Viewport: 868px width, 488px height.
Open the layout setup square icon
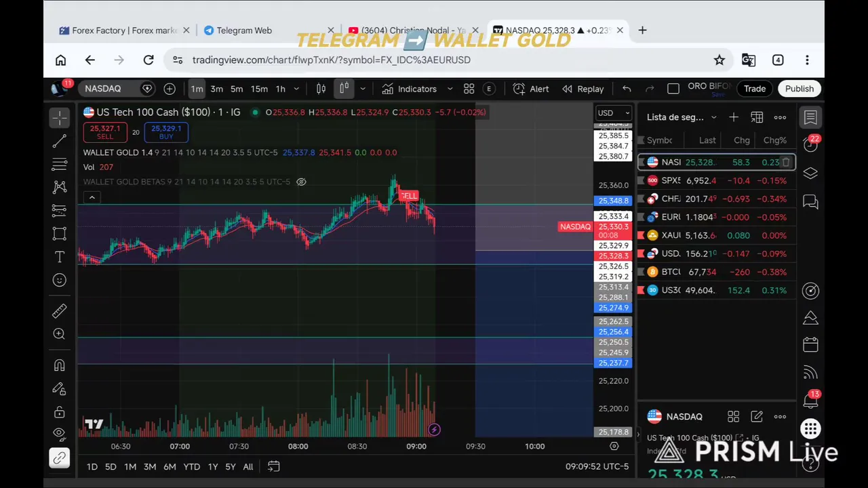click(x=673, y=89)
